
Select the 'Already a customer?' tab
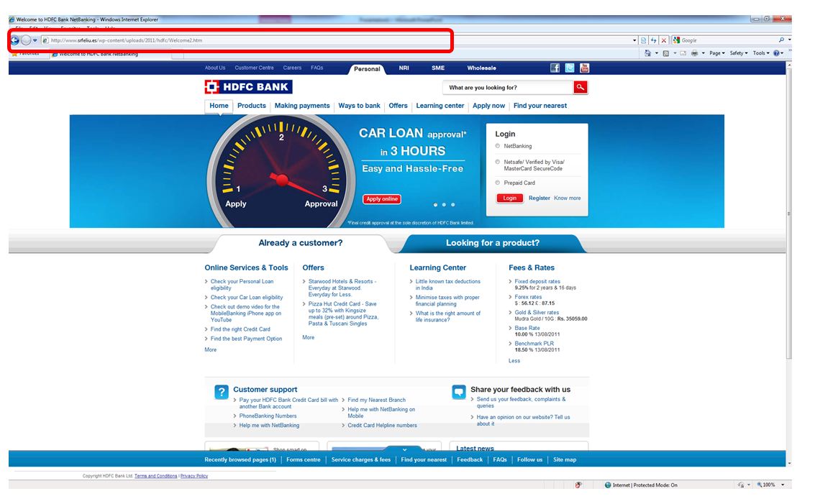pos(301,243)
